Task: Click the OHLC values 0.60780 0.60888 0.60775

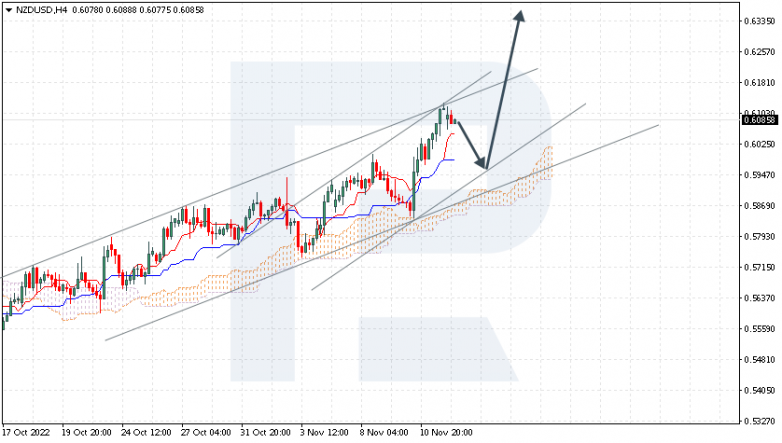Action: (121, 10)
